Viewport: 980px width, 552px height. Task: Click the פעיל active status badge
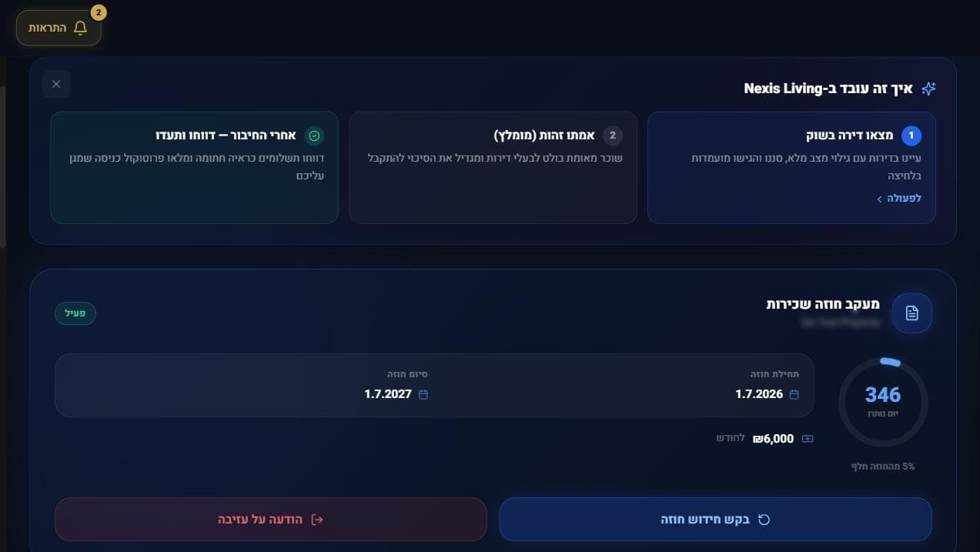(x=75, y=313)
